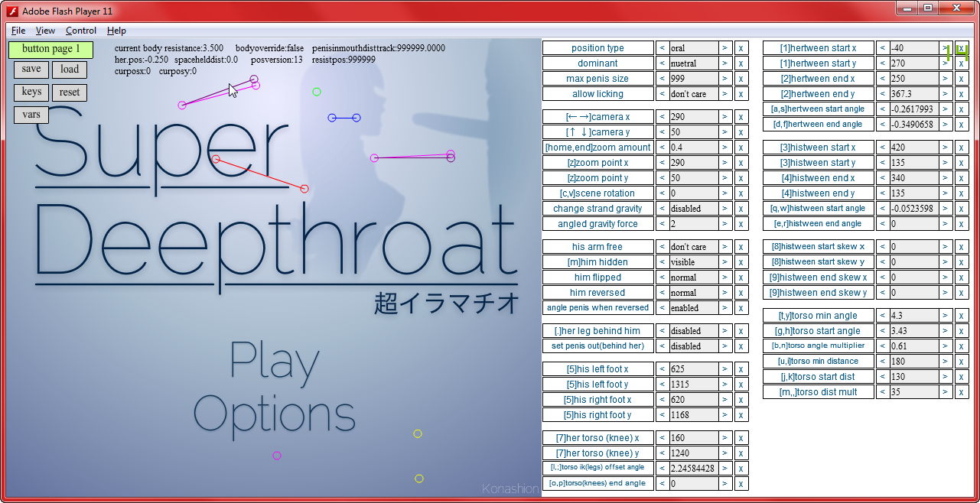Click the green circle handle in the scene
Image resolution: width=980 pixels, height=503 pixels.
coord(317,92)
